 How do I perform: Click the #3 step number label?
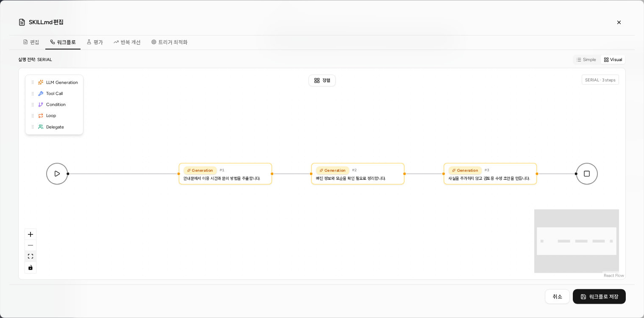point(487,170)
